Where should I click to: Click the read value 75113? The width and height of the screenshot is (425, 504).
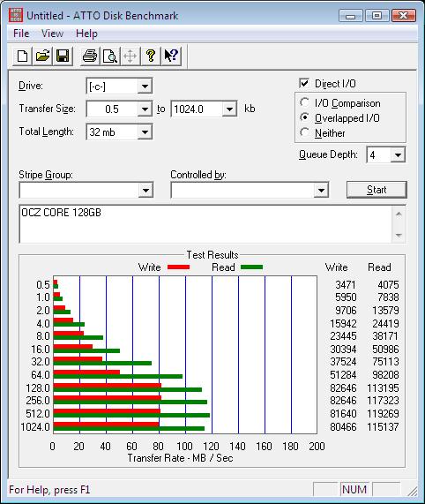pos(385,362)
